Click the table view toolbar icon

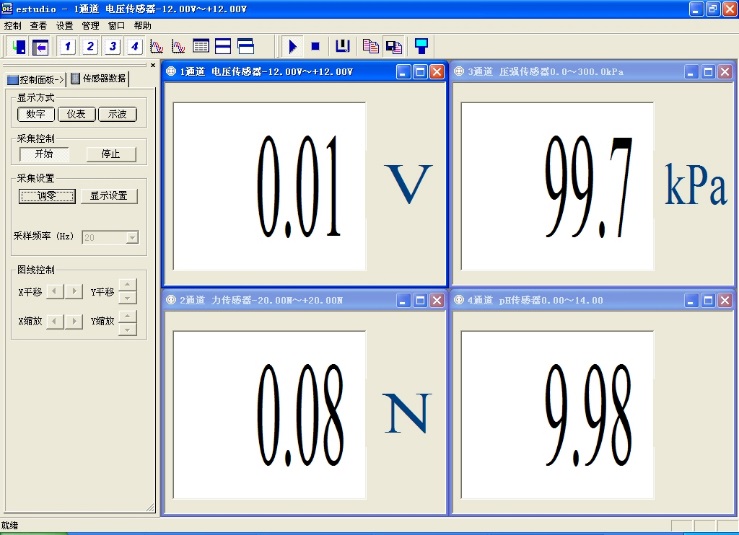coord(201,46)
